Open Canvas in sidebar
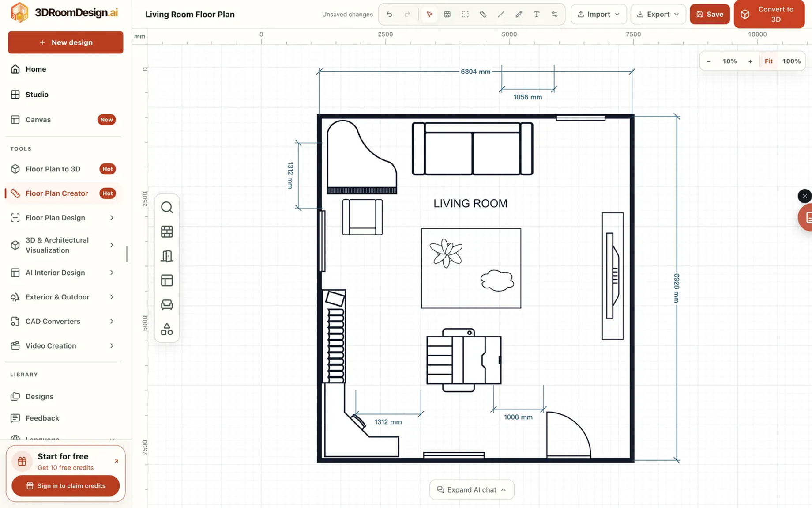Image resolution: width=812 pixels, height=508 pixels. point(63,119)
